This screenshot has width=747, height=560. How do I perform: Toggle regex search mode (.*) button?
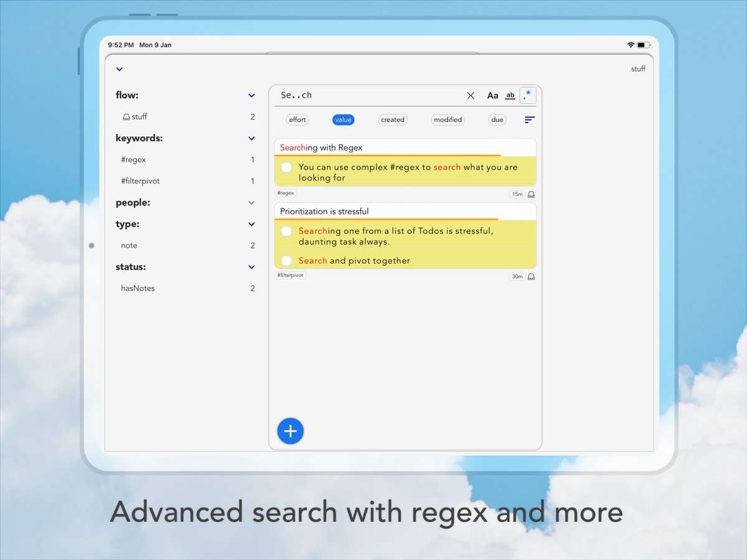pyautogui.click(x=528, y=95)
